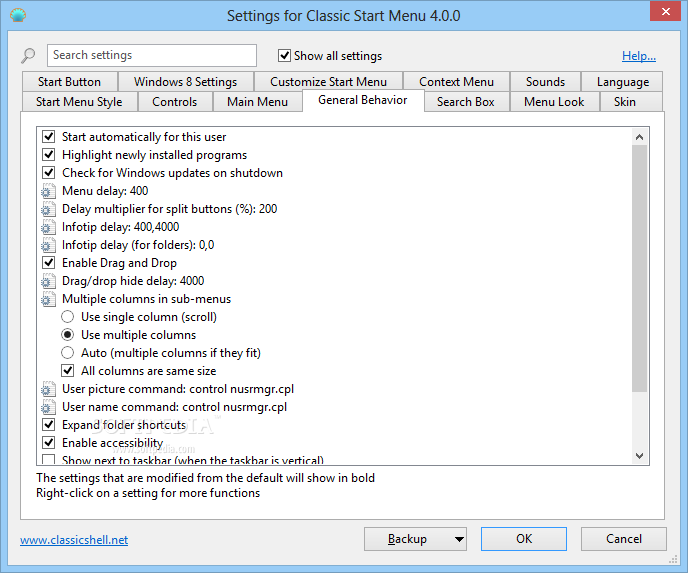Image resolution: width=688 pixels, height=573 pixels.
Task: Select the Menu delay: 400 setting
Action: (105, 191)
